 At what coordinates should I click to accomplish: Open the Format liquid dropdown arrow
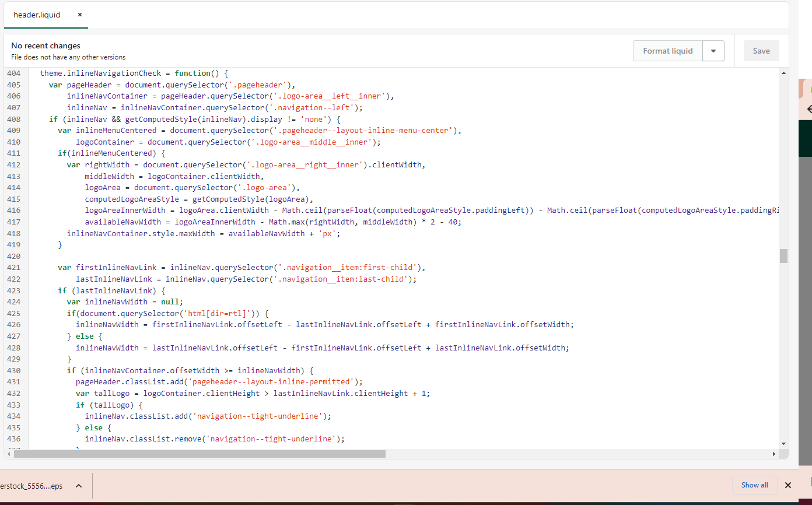[713, 51]
